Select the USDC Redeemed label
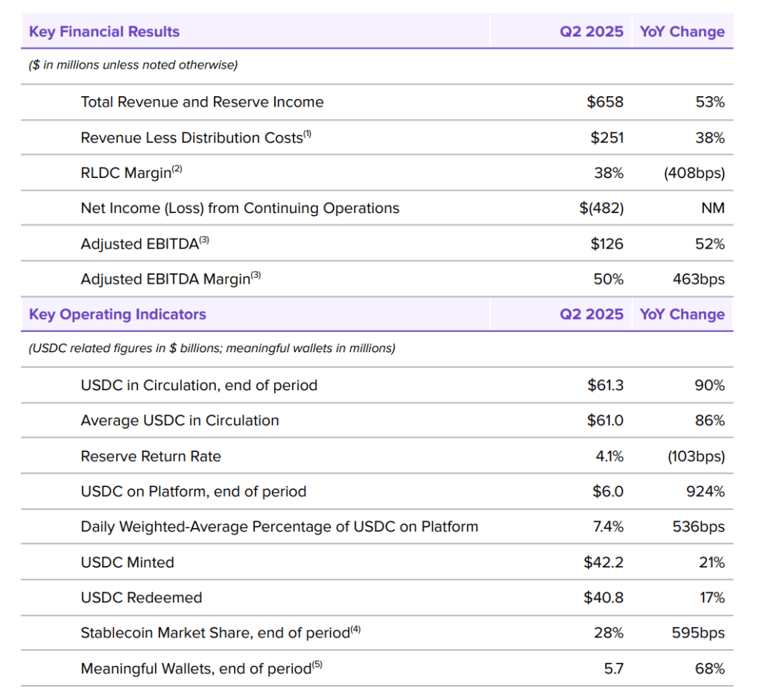 (x=142, y=598)
